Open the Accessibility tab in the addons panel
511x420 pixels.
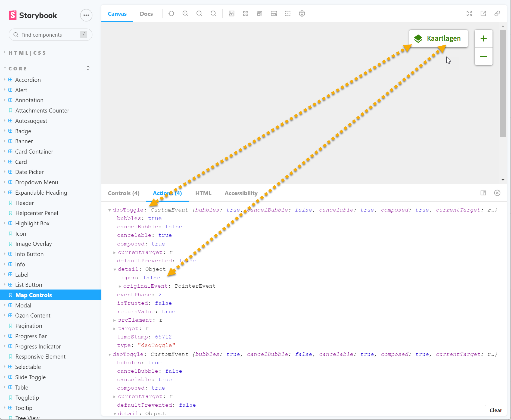click(241, 193)
